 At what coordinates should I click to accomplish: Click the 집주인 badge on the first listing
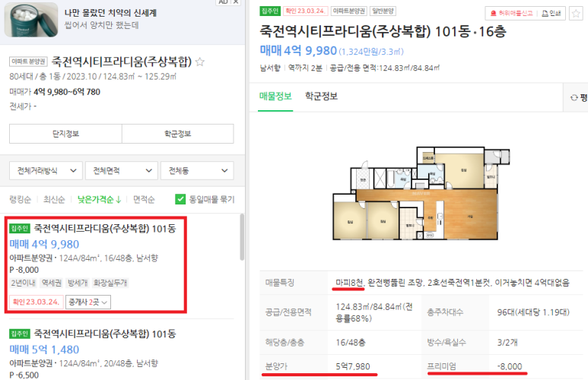20,228
